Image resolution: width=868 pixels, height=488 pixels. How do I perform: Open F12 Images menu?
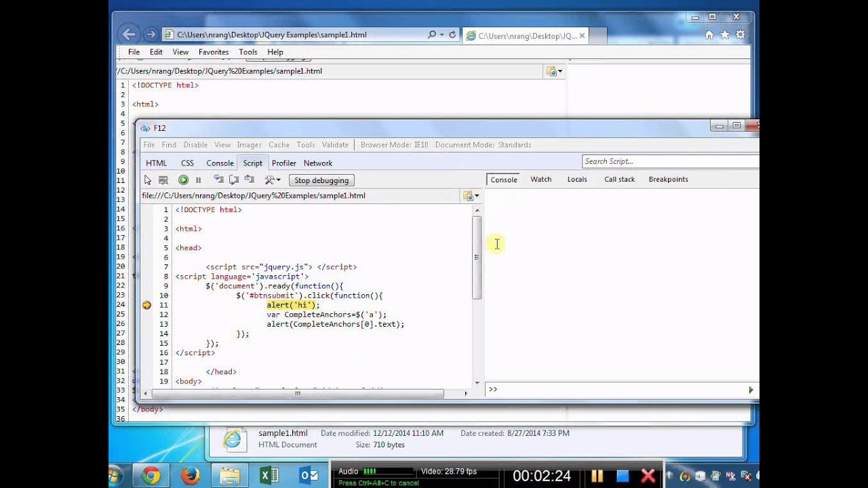(x=249, y=145)
